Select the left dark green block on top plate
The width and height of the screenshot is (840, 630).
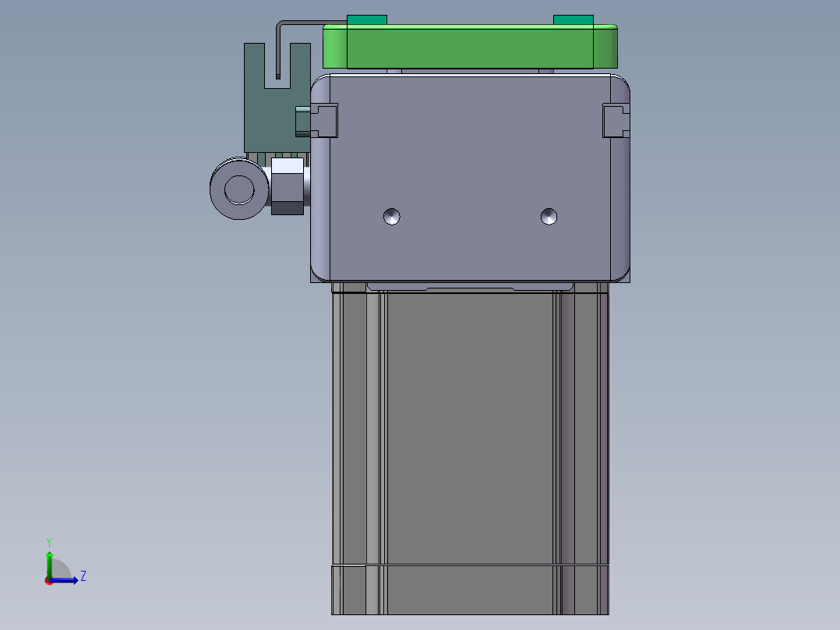[367, 20]
